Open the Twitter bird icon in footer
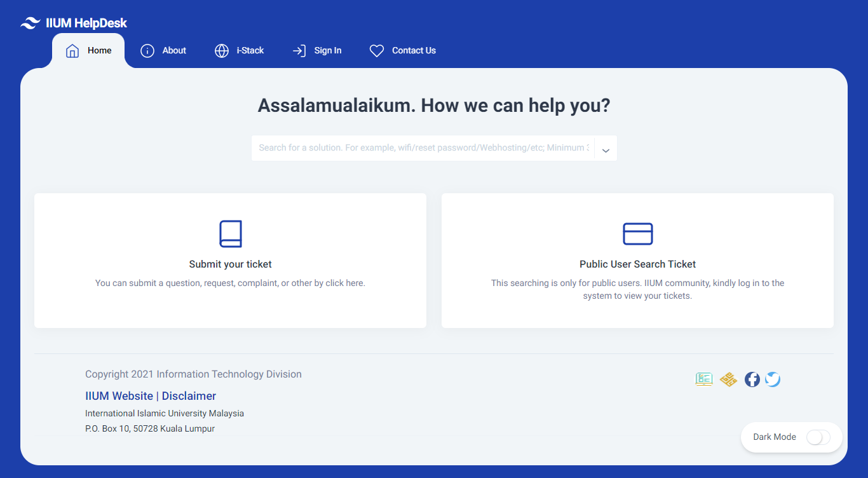Image resolution: width=868 pixels, height=478 pixels. pyautogui.click(x=773, y=379)
